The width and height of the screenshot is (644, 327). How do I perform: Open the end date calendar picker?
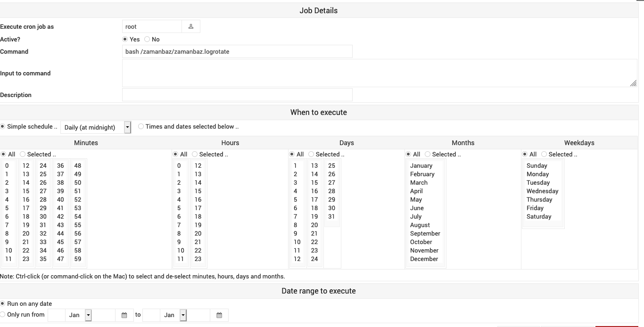point(219,315)
